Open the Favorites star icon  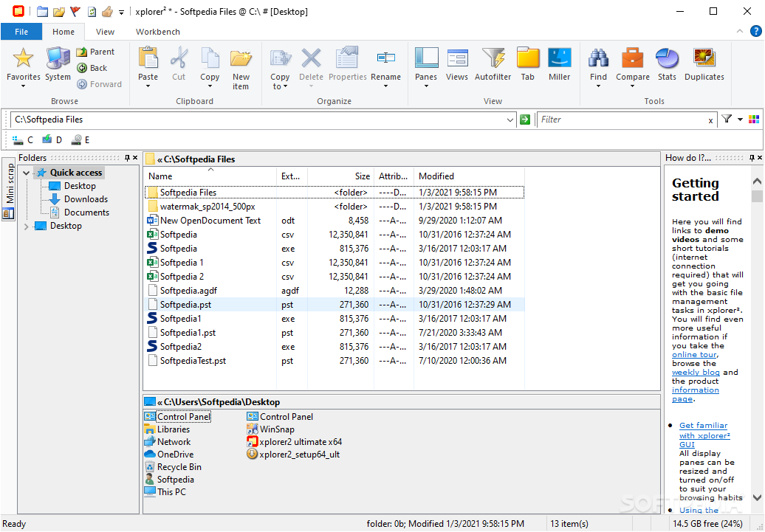pos(23,58)
